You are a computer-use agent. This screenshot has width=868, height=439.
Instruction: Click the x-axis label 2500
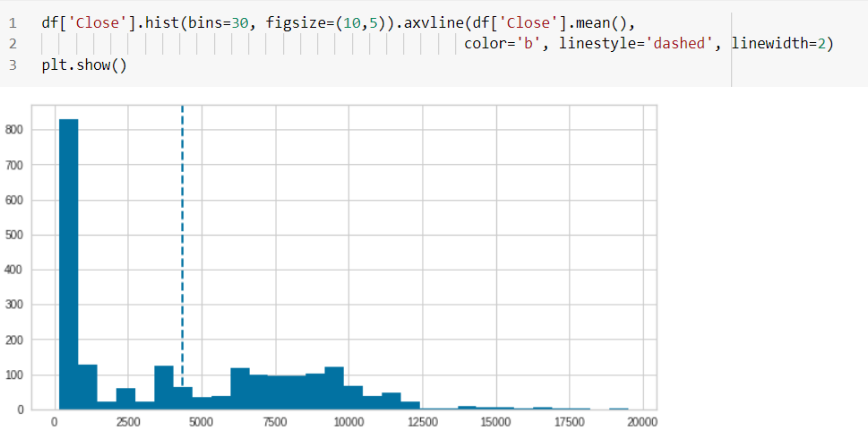(x=128, y=422)
